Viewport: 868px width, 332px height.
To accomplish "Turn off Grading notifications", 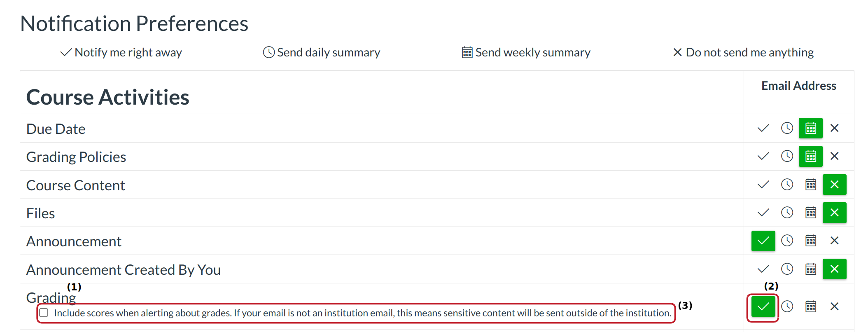I will coord(834,306).
